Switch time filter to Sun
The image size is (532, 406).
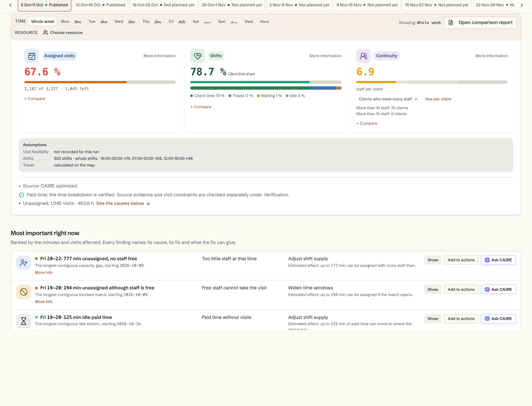coord(222,22)
